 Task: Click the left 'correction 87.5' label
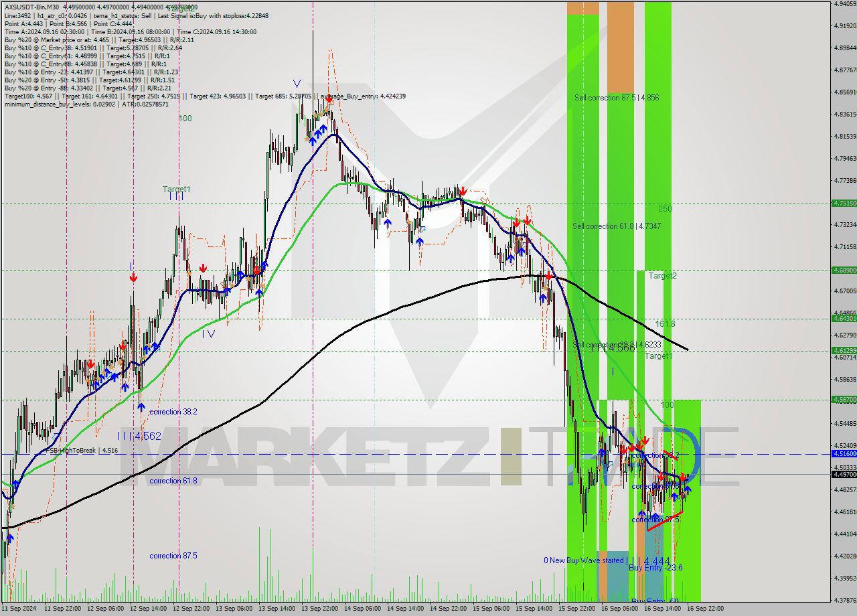(173, 556)
